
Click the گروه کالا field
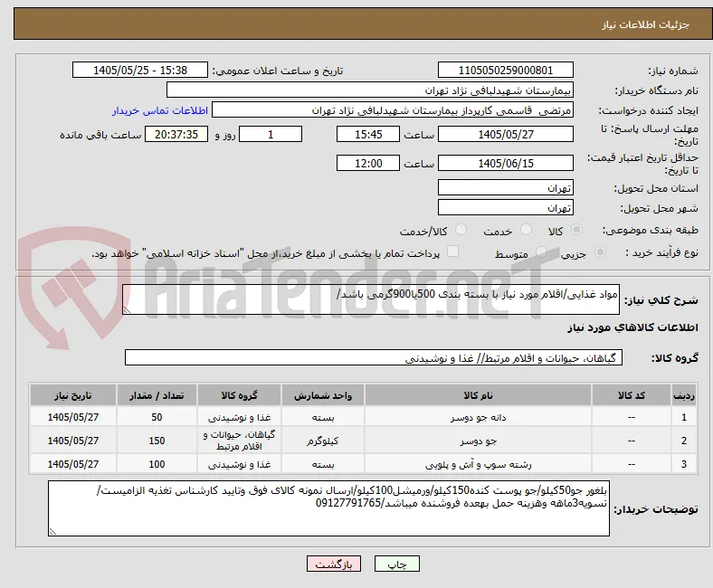[374, 358]
